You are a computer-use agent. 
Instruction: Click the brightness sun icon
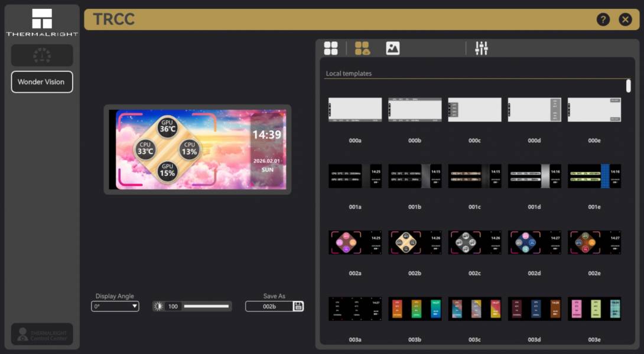pyautogui.click(x=158, y=306)
